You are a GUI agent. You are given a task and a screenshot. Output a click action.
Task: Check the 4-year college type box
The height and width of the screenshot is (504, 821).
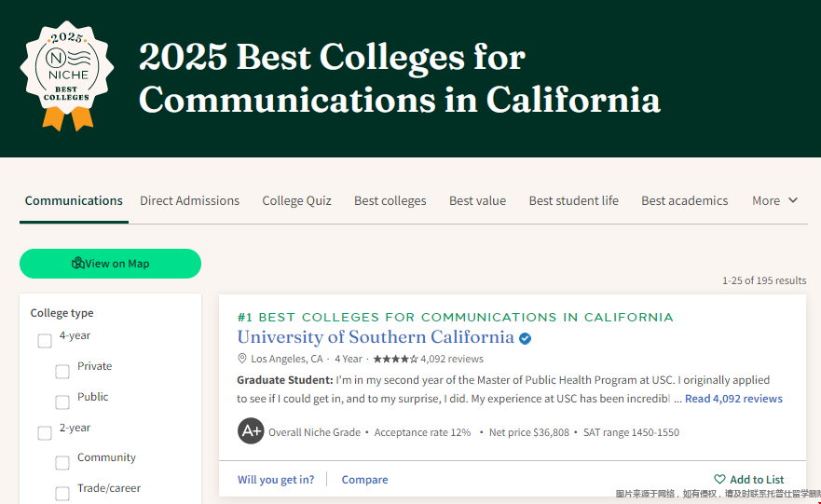click(45, 341)
